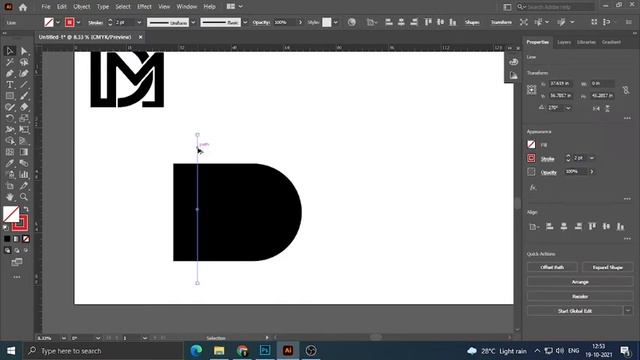The height and width of the screenshot is (360, 640).
Task: Open the control bar stroke color dropdown
Action: coord(78,22)
